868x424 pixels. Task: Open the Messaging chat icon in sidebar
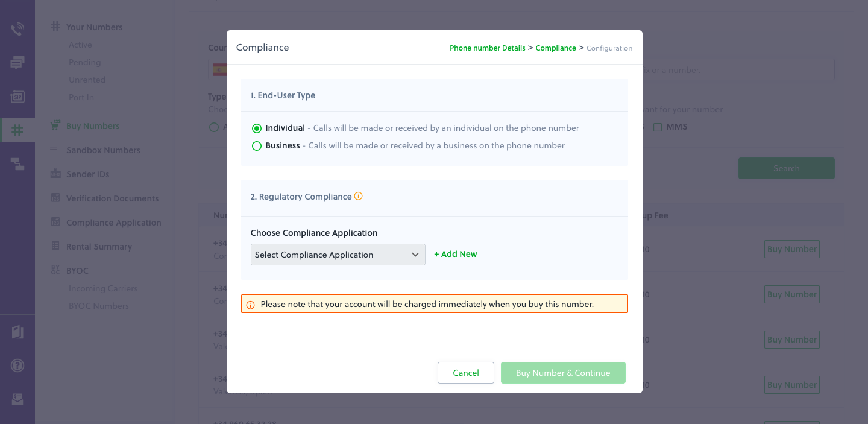(17, 62)
